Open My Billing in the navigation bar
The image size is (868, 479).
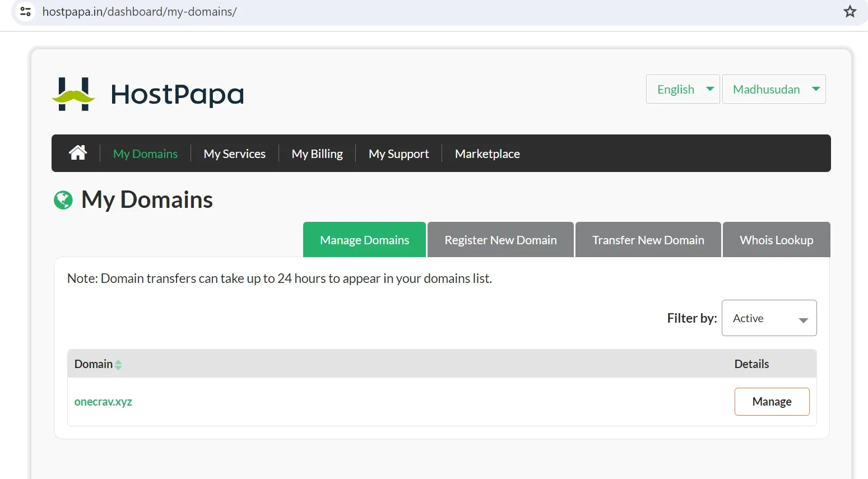(317, 154)
